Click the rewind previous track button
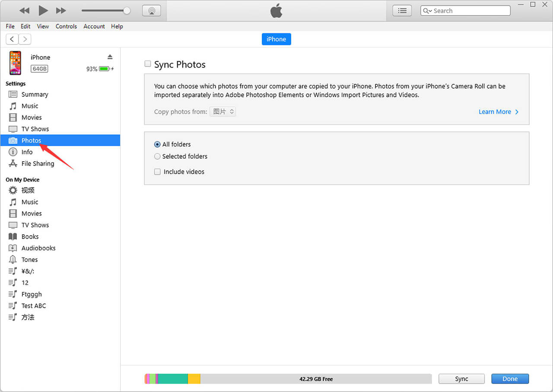 tap(25, 10)
